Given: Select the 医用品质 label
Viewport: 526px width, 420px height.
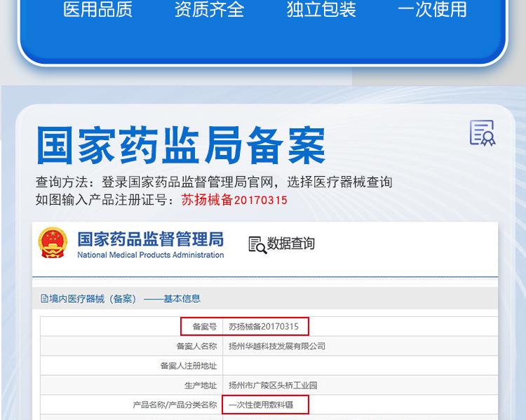Looking at the screenshot, I should (x=97, y=10).
